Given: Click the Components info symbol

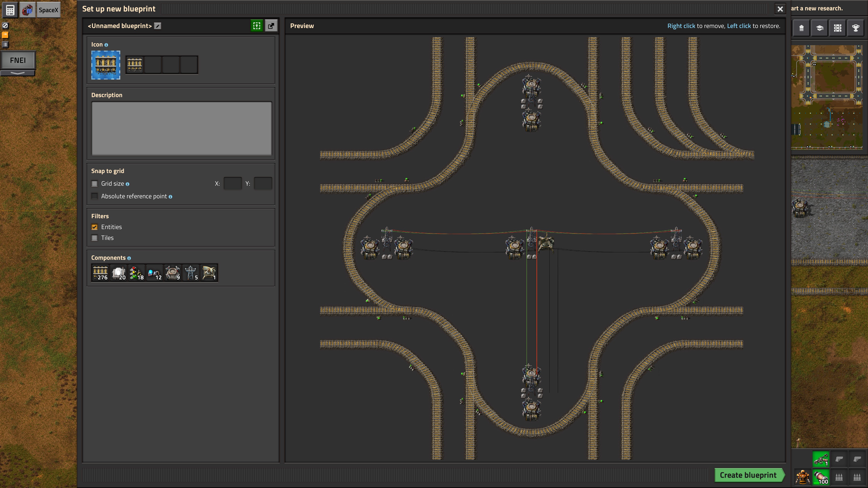Looking at the screenshot, I should pyautogui.click(x=129, y=258).
